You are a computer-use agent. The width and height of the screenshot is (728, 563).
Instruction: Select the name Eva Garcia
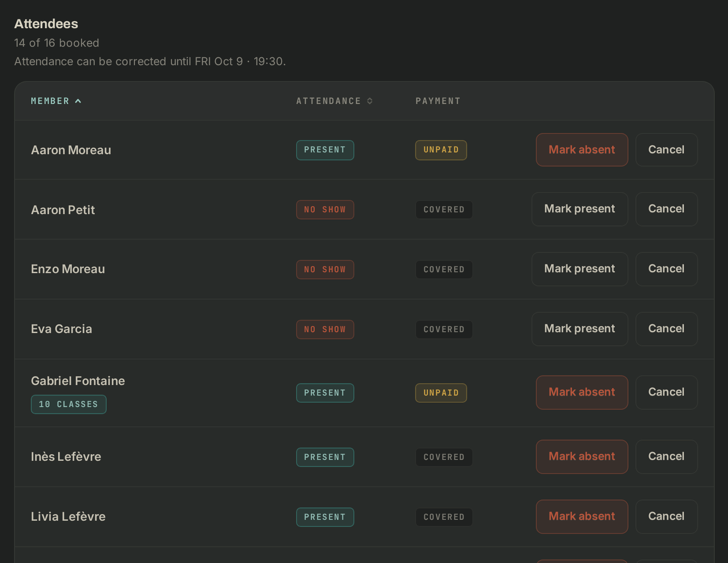(x=61, y=329)
